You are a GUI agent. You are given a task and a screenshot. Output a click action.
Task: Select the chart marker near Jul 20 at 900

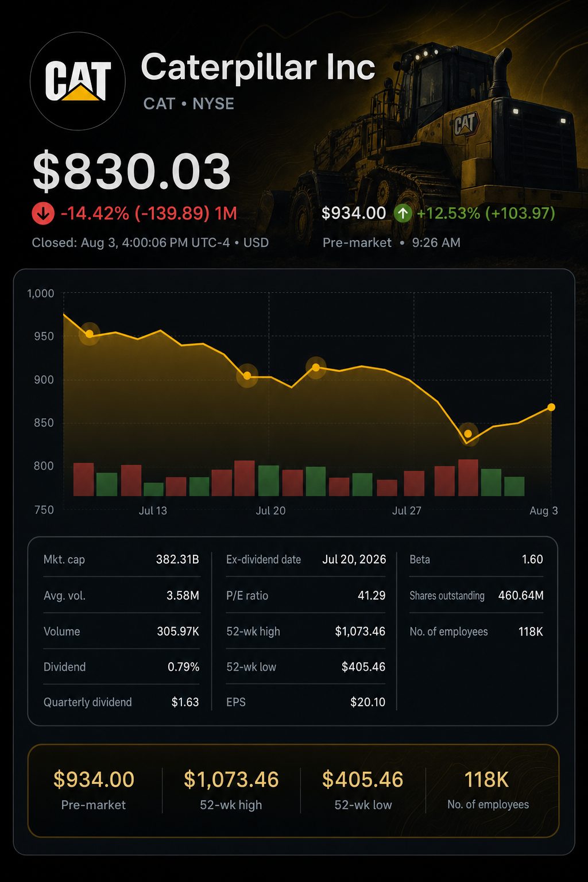(247, 376)
